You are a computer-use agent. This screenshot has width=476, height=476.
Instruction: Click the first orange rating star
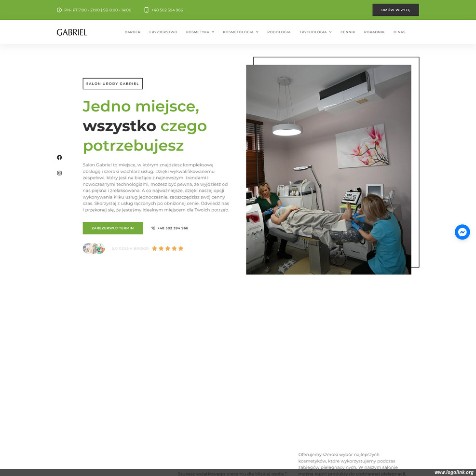[154, 249]
